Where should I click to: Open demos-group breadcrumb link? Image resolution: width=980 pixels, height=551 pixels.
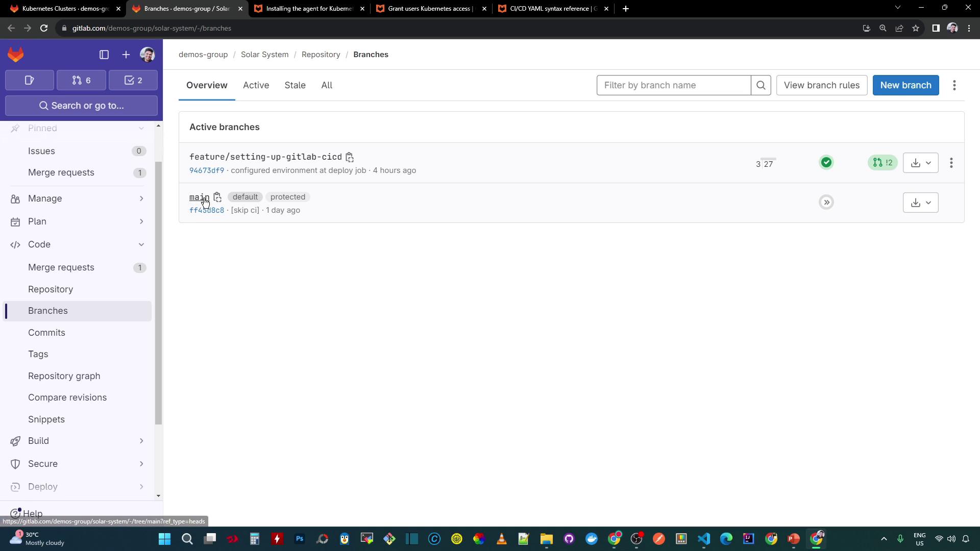(203, 55)
